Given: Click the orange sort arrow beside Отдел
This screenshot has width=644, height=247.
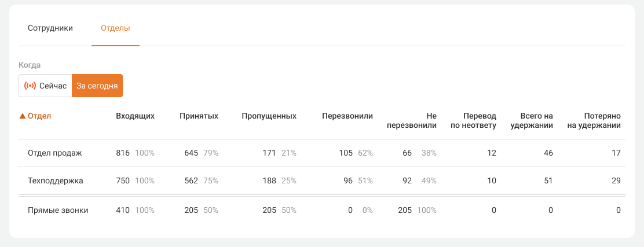Looking at the screenshot, I should pos(23,116).
